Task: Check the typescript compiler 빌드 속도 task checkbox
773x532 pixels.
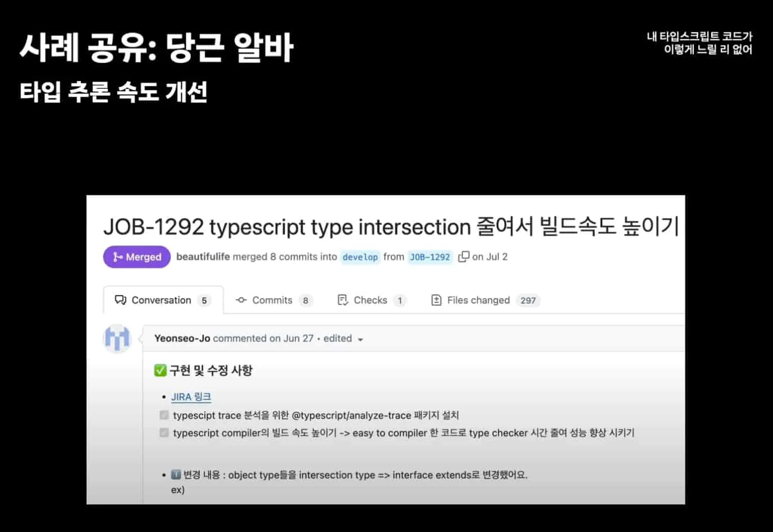Action: click(x=164, y=432)
